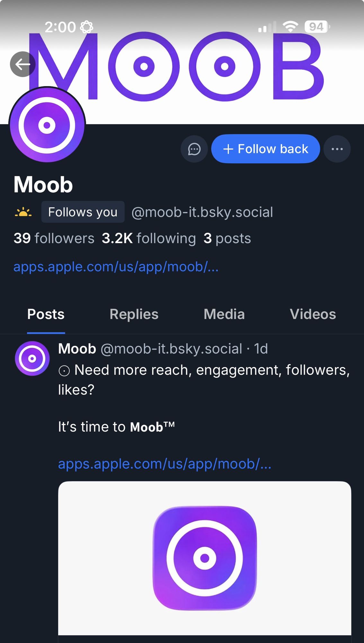This screenshot has height=643, width=364.
Task: Open the App Store link in bio
Action: coord(116,267)
